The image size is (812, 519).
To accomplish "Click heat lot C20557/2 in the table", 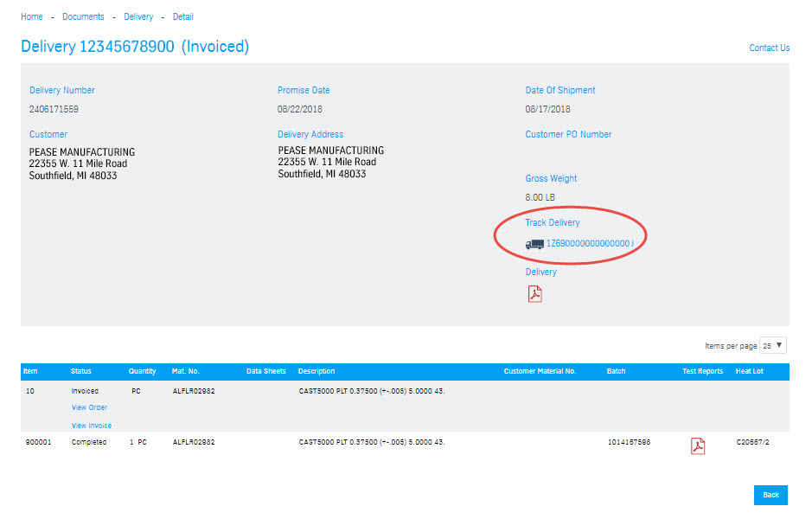I will (x=755, y=442).
